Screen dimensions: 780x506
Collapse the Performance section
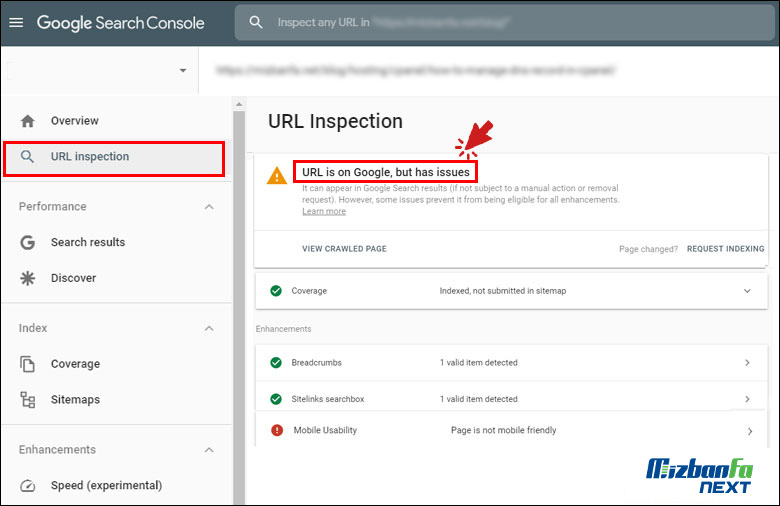209,207
